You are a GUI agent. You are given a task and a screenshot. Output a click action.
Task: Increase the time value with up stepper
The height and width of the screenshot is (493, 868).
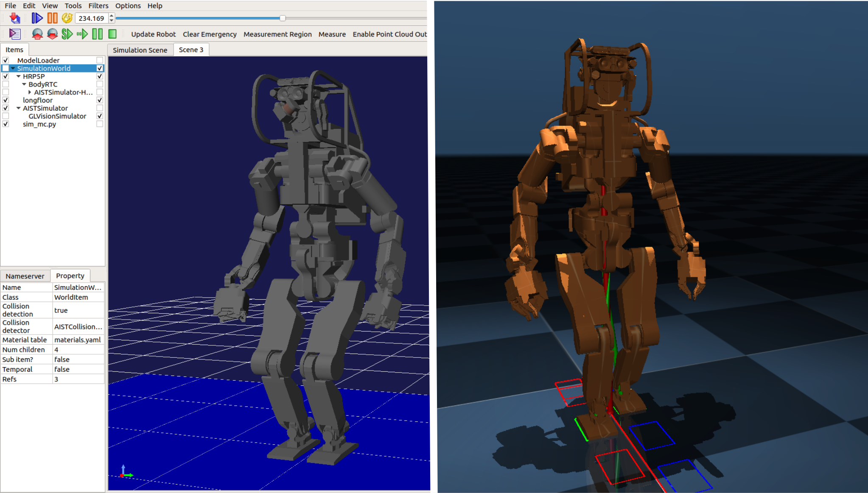tap(112, 16)
